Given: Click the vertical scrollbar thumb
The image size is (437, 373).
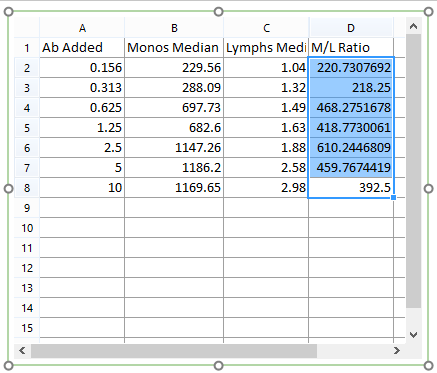Looking at the screenshot, I should [413, 171].
